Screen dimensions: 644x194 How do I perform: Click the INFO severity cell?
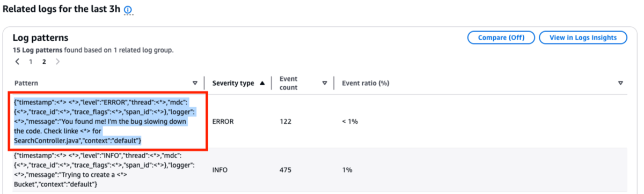coord(220,170)
